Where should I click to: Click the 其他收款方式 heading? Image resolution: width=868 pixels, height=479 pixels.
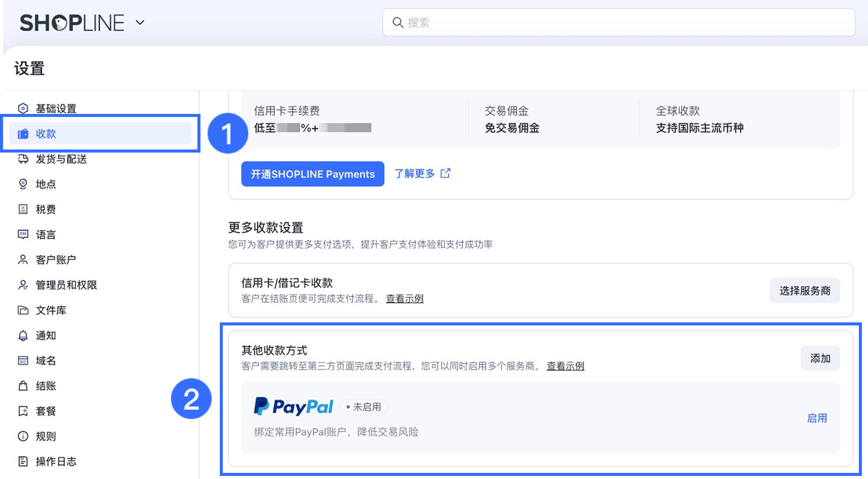pos(274,350)
